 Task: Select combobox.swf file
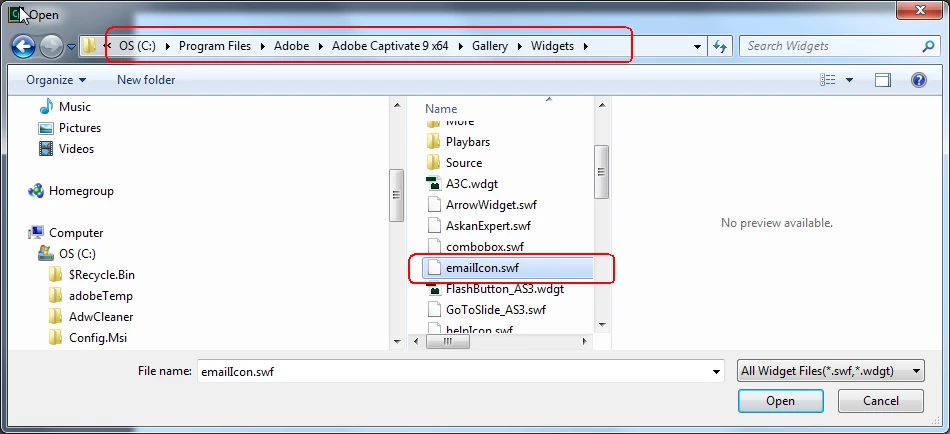(485, 247)
